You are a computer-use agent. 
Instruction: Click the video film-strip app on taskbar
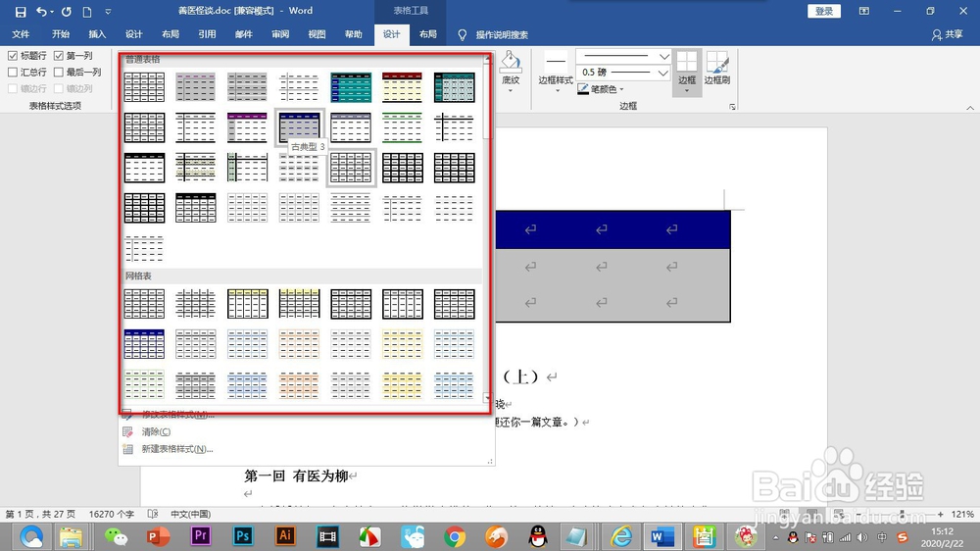click(327, 536)
